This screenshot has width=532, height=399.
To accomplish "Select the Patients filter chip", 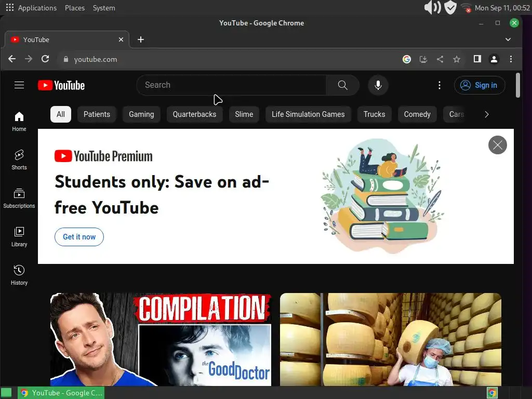I will coord(97,114).
